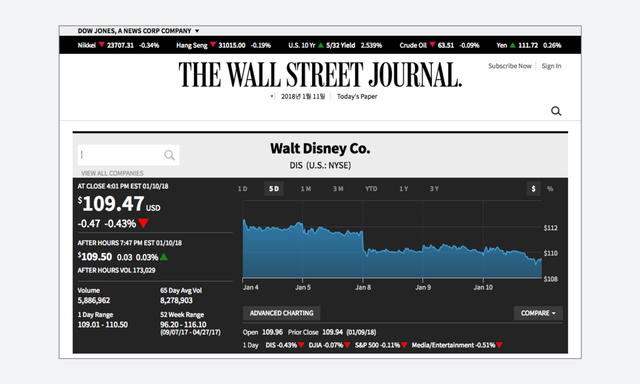Image resolution: width=640 pixels, height=384 pixels.
Task: Switch chart to percent view
Action: pos(550,189)
